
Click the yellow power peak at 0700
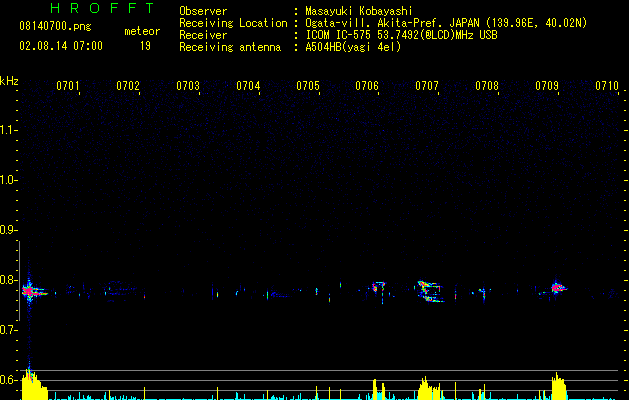(x=34, y=385)
